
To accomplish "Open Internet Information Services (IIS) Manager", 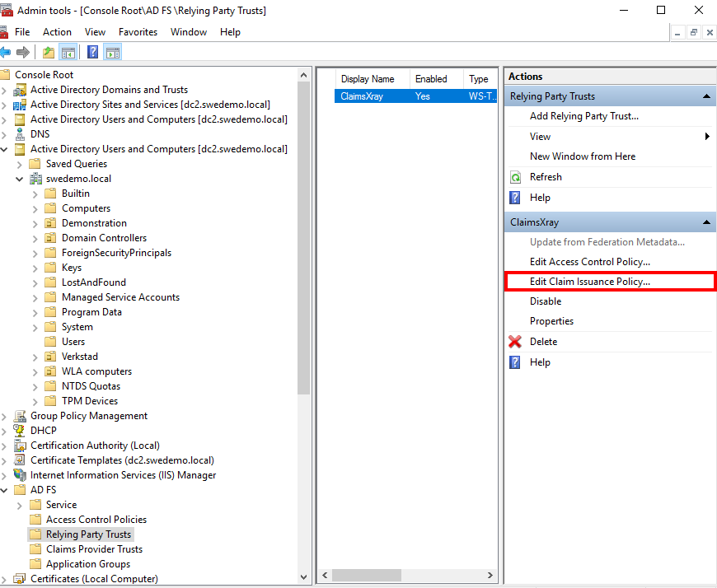I will coord(123,475).
